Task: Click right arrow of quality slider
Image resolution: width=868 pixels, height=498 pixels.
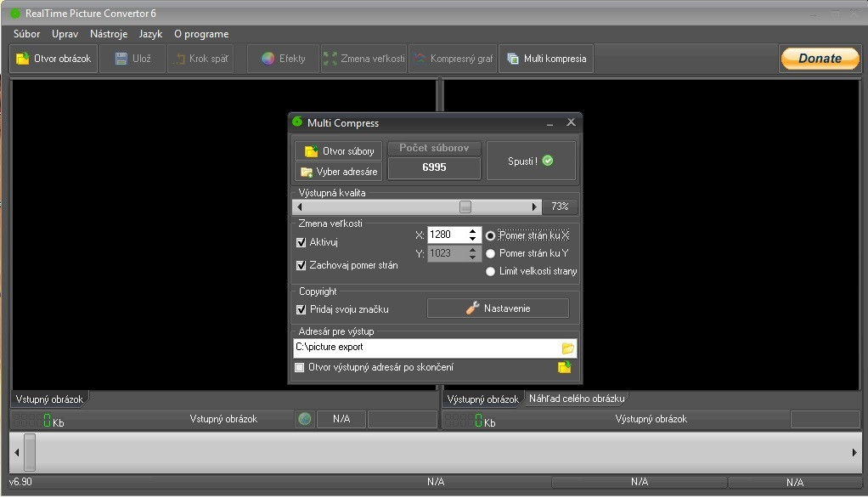Action: click(534, 207)
